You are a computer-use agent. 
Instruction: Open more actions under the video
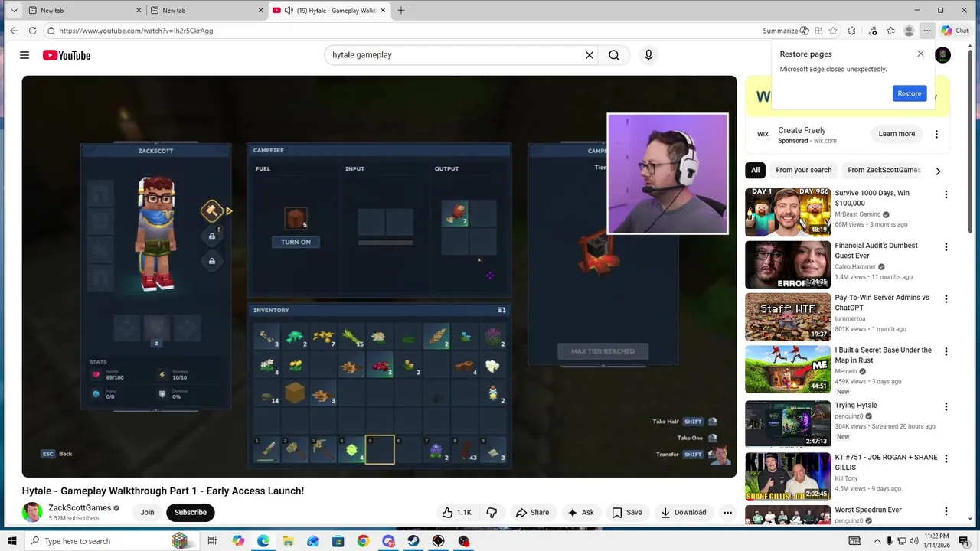pos(727,513)
